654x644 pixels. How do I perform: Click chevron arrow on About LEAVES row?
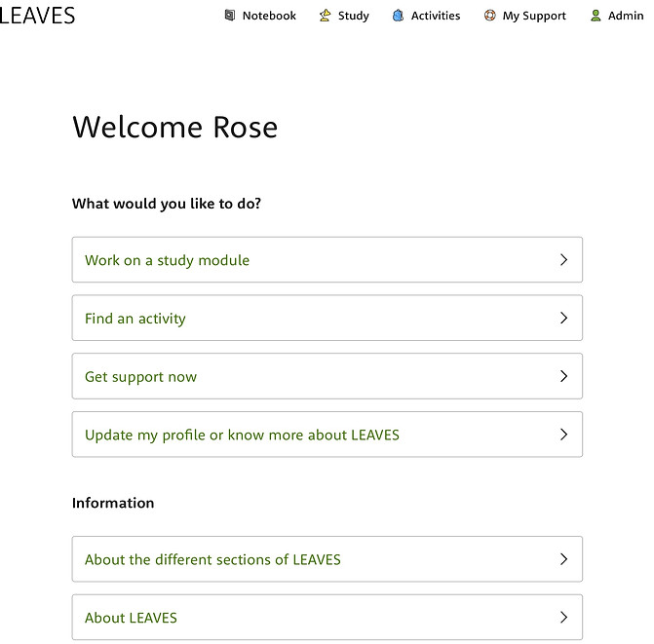coord(563,618)
